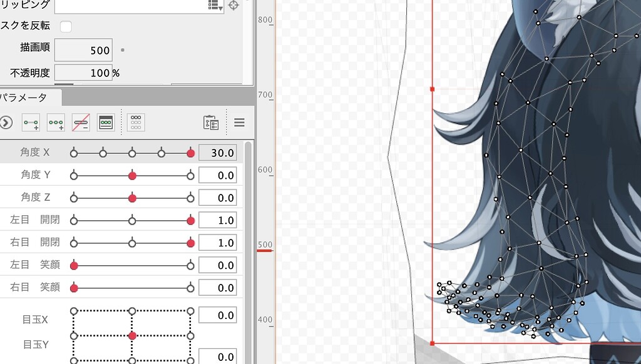Open the parameter panel hamburger menu
This screenshot has height=364, width=641.
pos(239,123)
